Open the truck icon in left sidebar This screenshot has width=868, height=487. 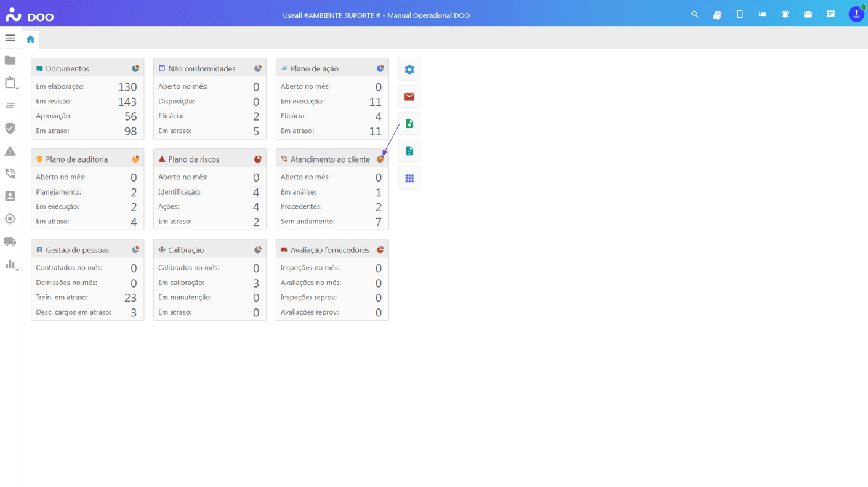coord(10,241)
